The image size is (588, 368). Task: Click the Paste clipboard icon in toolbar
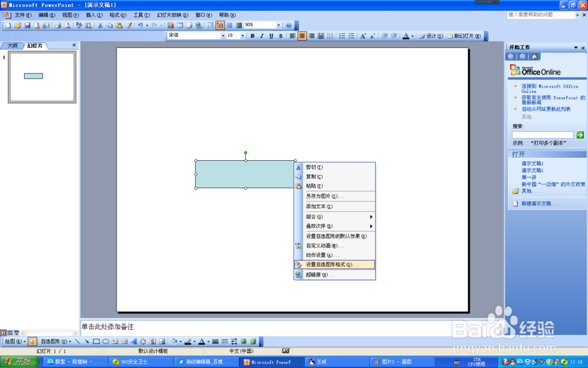click(119, 25)
